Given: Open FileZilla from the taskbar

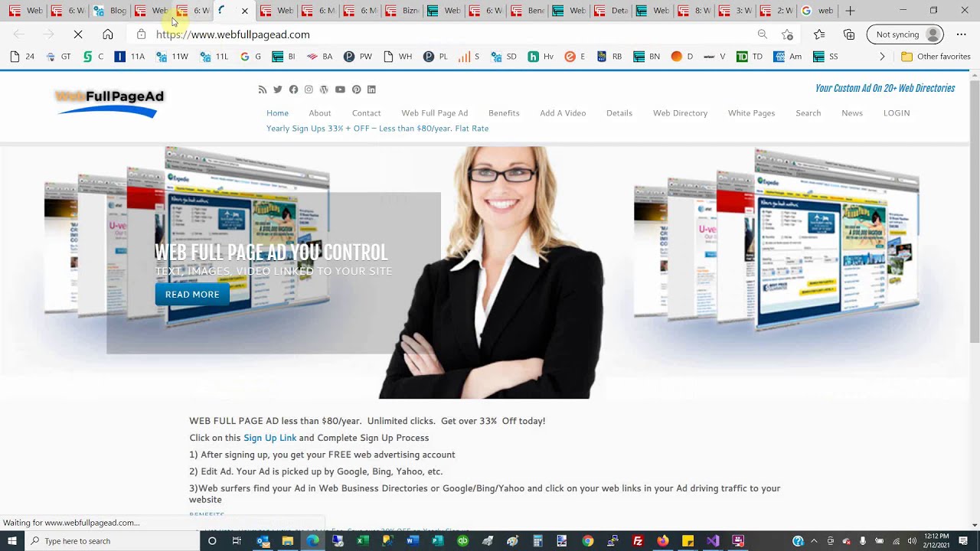Looking at the screenshot, I should point(637,541).
